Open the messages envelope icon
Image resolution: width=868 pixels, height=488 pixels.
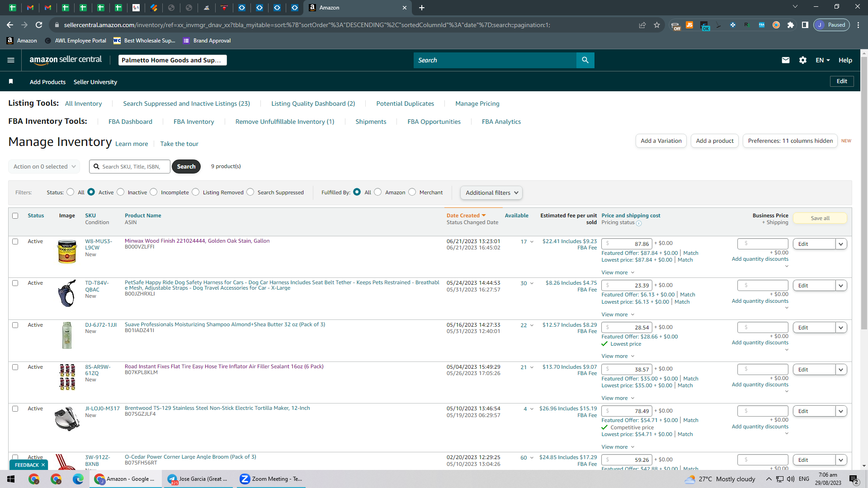click(786, 60)
